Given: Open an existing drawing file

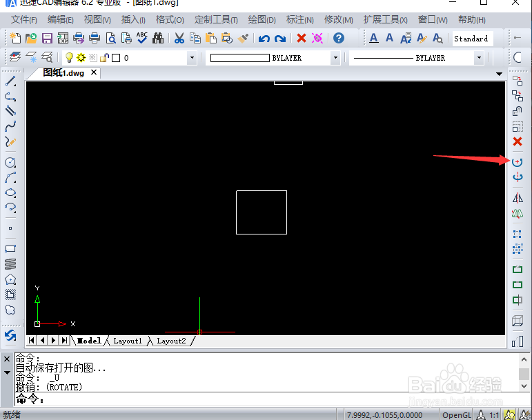Looking at the screenshot, I should 31,38.
